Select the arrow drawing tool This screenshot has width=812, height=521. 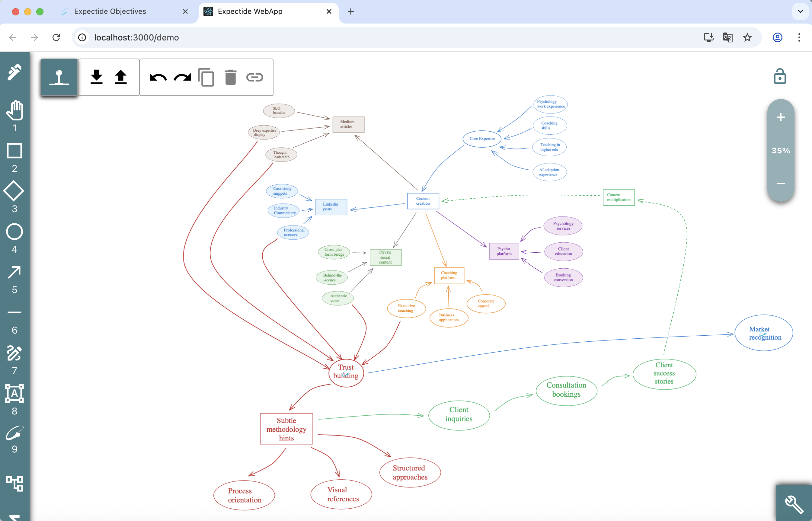pos(14,272)
